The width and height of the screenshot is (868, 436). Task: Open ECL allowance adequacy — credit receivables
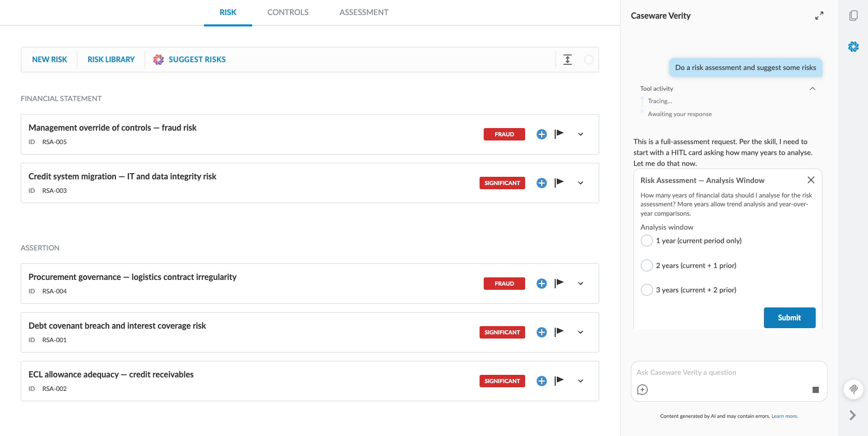pos(111,374)
